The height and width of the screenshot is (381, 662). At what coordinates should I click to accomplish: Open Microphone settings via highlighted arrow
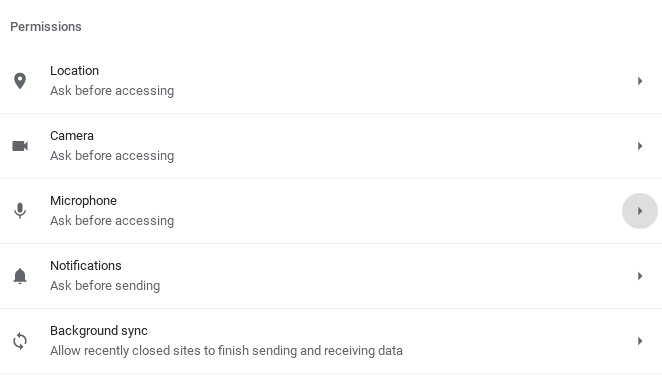[x=640, y=211]
